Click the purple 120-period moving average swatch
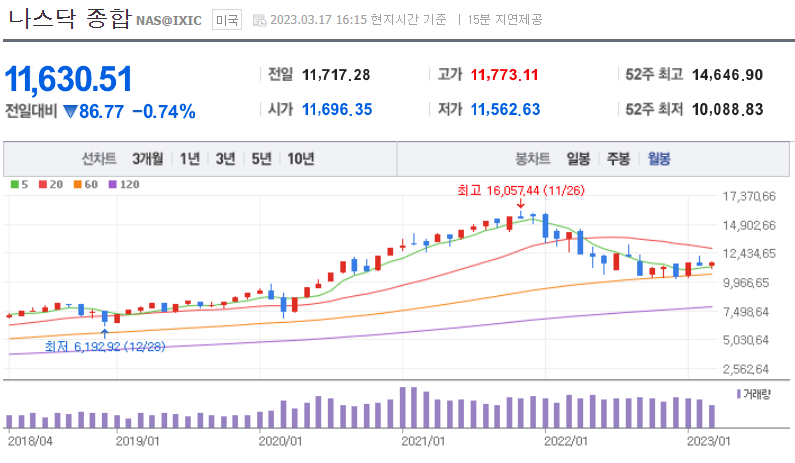 (x=113, y=184)
